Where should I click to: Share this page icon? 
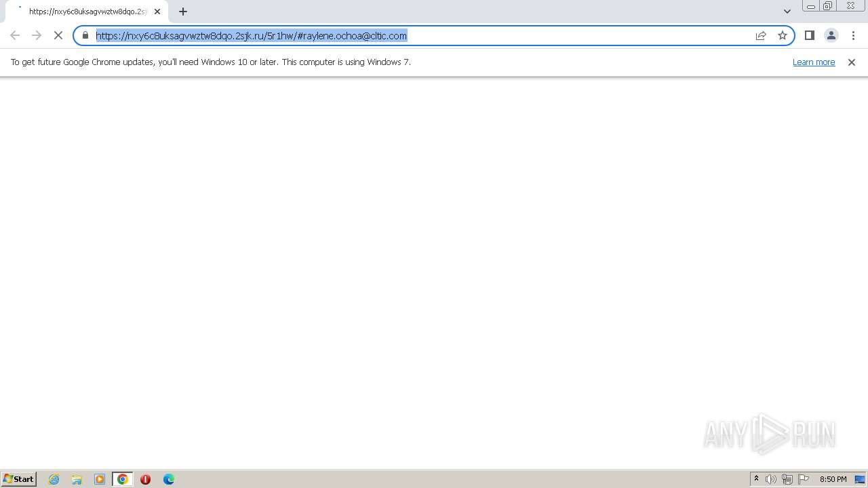[761, 35]
